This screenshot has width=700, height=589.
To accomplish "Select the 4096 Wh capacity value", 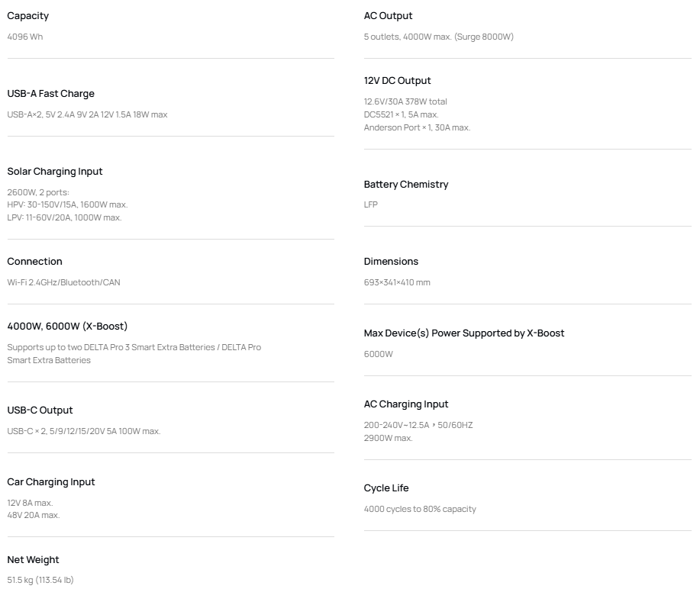I will [x=25, y=37].
